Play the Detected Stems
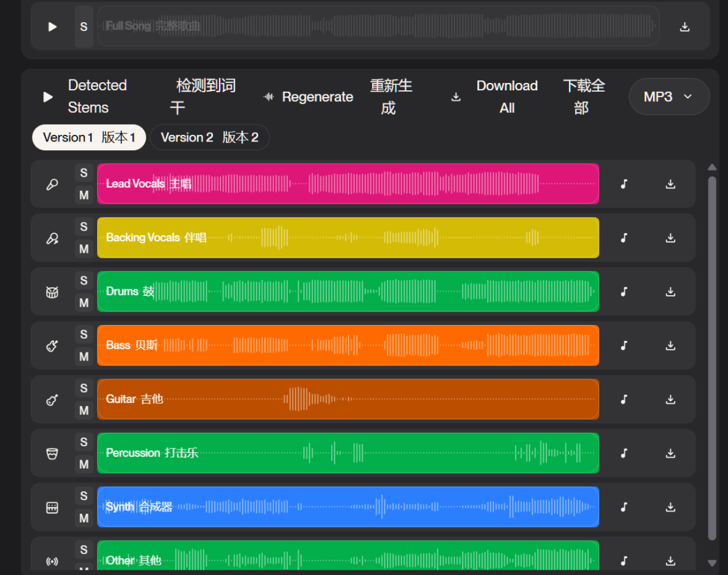This screenshot has width=728, height=575. pyautogui.click(x=48, y=97)
